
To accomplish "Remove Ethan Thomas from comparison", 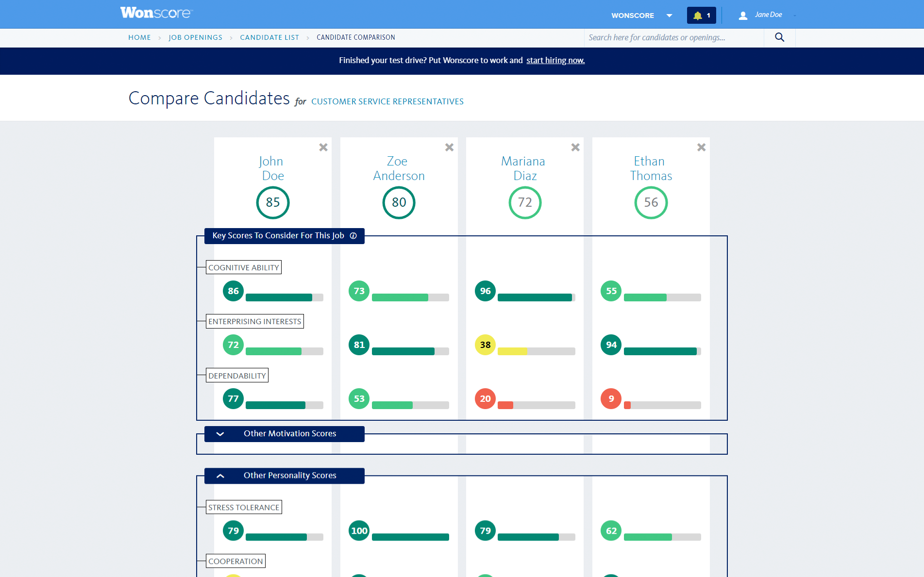I will pos(701,148).
